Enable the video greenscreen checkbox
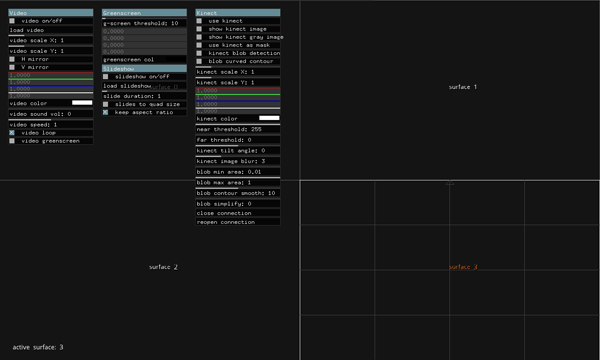600x360 pixels. pos(12,141)
